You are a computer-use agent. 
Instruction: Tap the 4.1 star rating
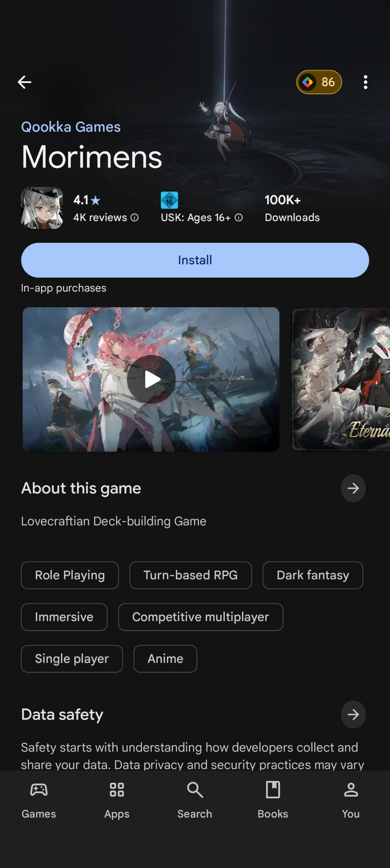[87, 200]
